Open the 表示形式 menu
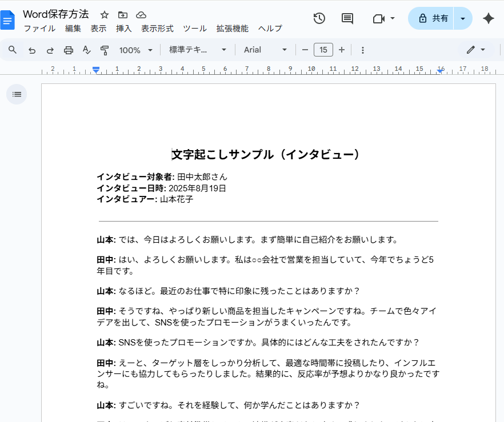Screen dimensions: 504x422 157,29
